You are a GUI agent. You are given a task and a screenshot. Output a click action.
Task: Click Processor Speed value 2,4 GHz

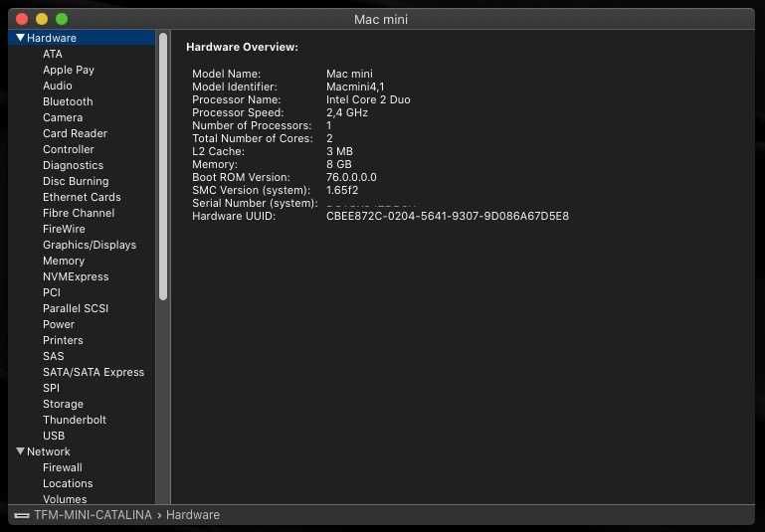347,112
